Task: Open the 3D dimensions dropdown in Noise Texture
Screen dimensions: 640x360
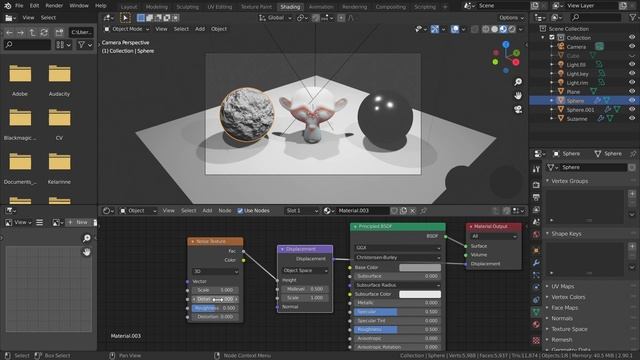Action: click(216, 271)
